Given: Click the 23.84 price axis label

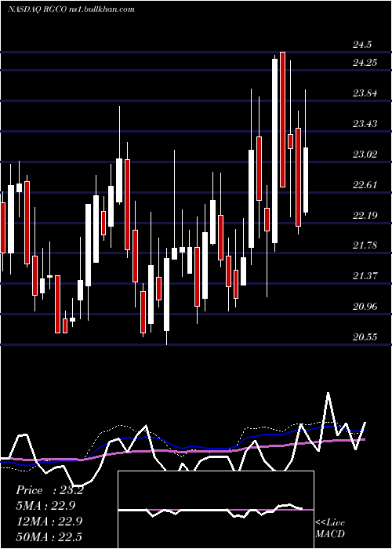Looking at the screenshot, I should pyautogui.click(x=365, y=93).
